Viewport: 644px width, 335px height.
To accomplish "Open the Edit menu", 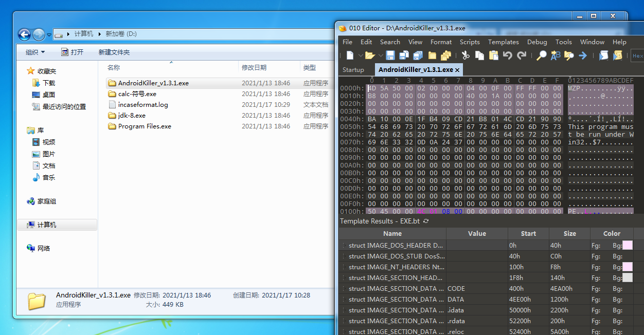I will pyautogui.click(x=366, y=42).
